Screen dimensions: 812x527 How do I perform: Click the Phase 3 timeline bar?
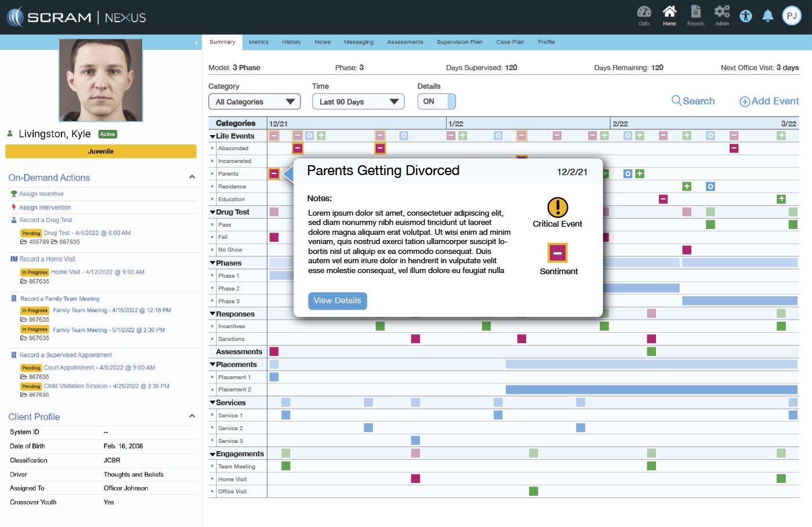pyautogui.click(x=739, y=301)
